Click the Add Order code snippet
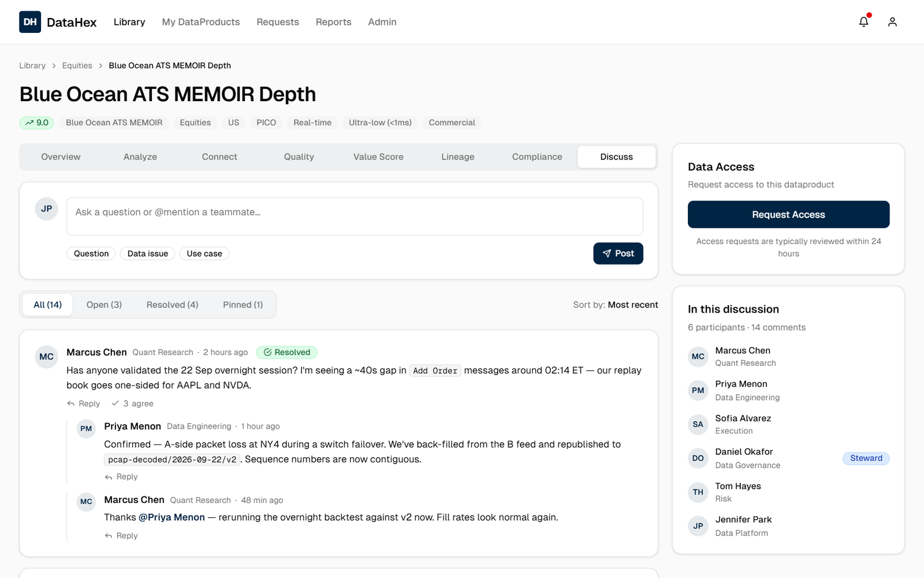This screenshot has height=578, width=924. 435,370
